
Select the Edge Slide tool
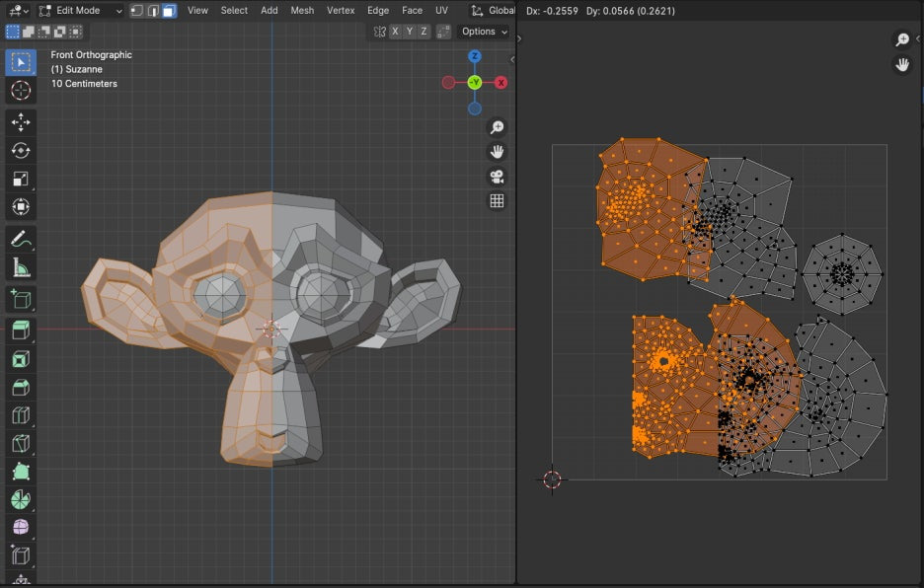pos(21,555)
